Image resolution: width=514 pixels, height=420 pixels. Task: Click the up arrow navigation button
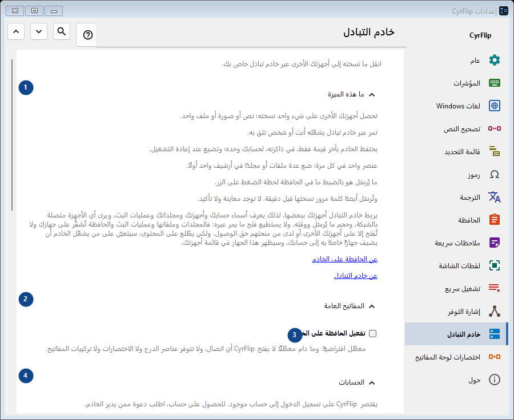pyautogui.click(x=16, y=31)
